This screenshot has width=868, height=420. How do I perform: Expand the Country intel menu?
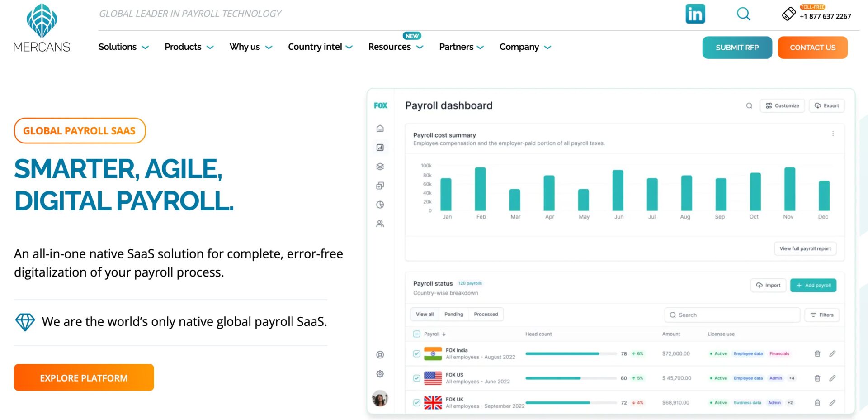pos(320,47)
